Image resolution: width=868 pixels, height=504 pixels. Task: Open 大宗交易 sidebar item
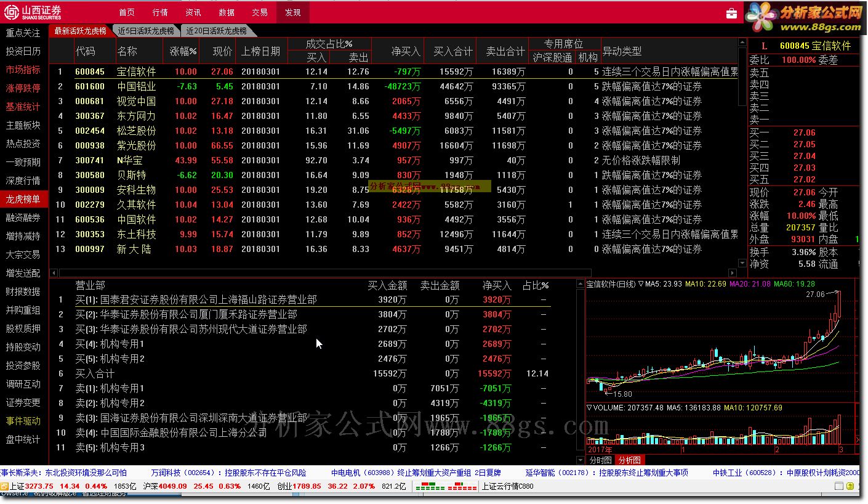tap(23, 254)
